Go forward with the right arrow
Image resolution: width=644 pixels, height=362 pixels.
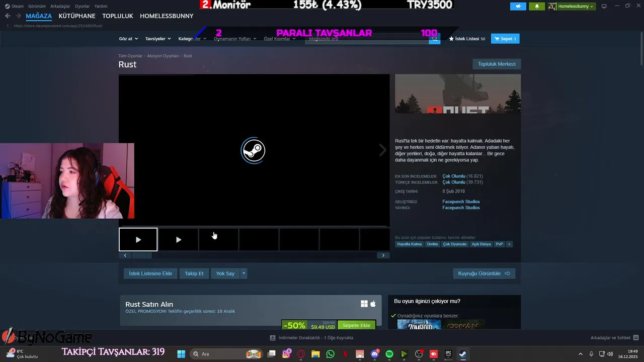[18, 16]
